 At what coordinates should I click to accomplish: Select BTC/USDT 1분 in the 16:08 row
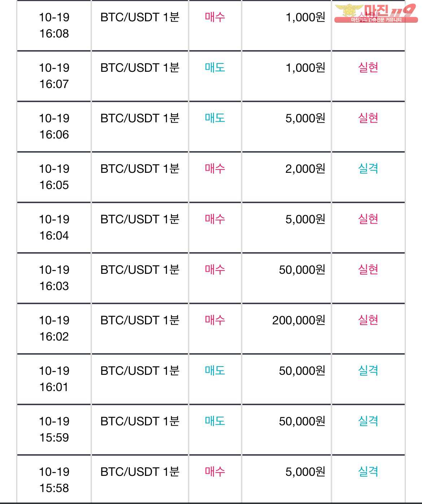[140, 17]
